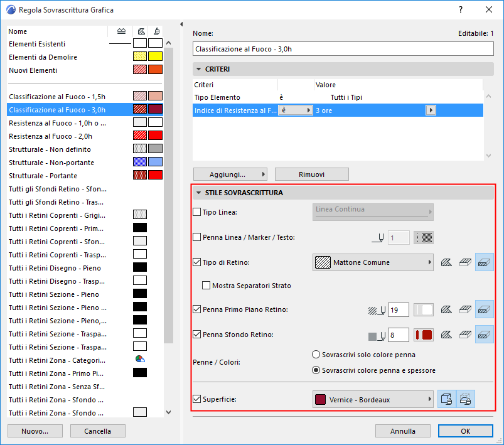Image resolution: width=504 pixels, height=445 pixels.
Task: Toggle cut fill icon in Penna Primo Piano row
Action: (x=484, y=309)
